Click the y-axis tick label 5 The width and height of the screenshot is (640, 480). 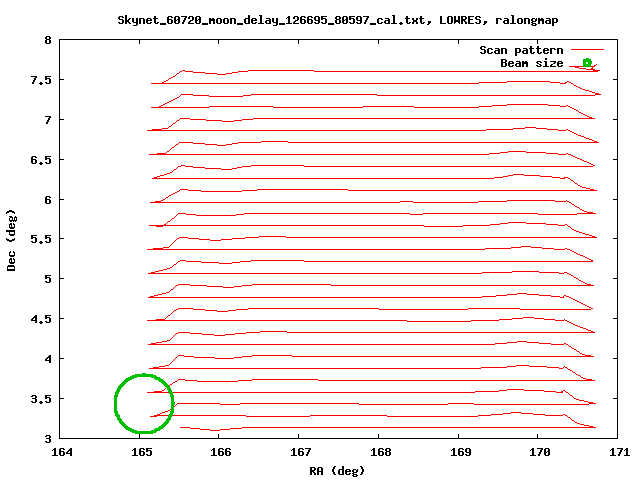(x=48, y=279)
